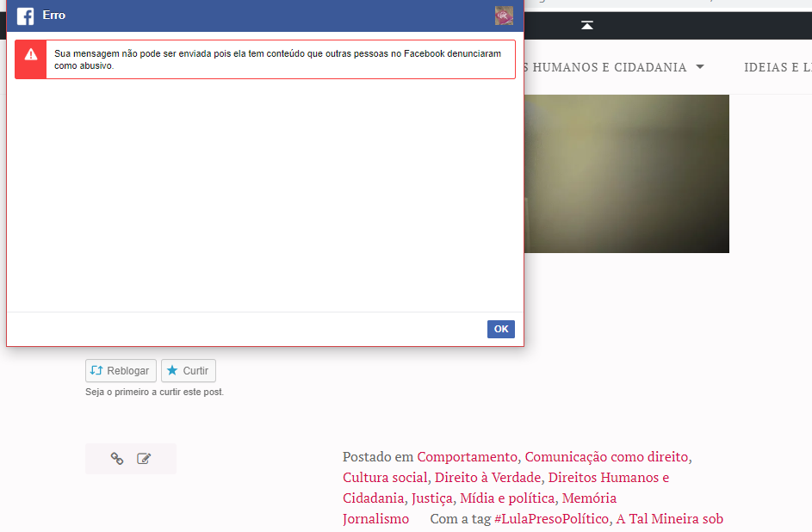The width and height of the screenshot is (812, 532).
Task: Open the Cultura social category link
Action: click(x=385, y=477)
